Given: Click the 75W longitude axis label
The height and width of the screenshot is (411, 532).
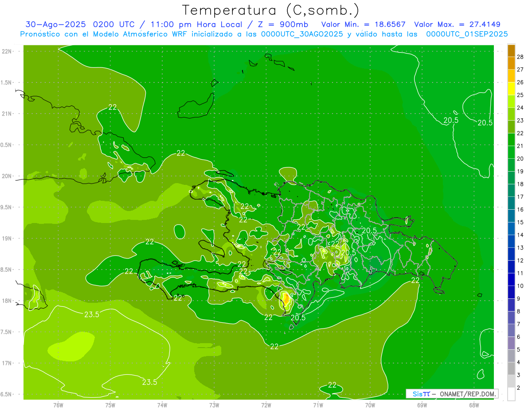Looking at the screenshot, I should [x=110, y=405].
